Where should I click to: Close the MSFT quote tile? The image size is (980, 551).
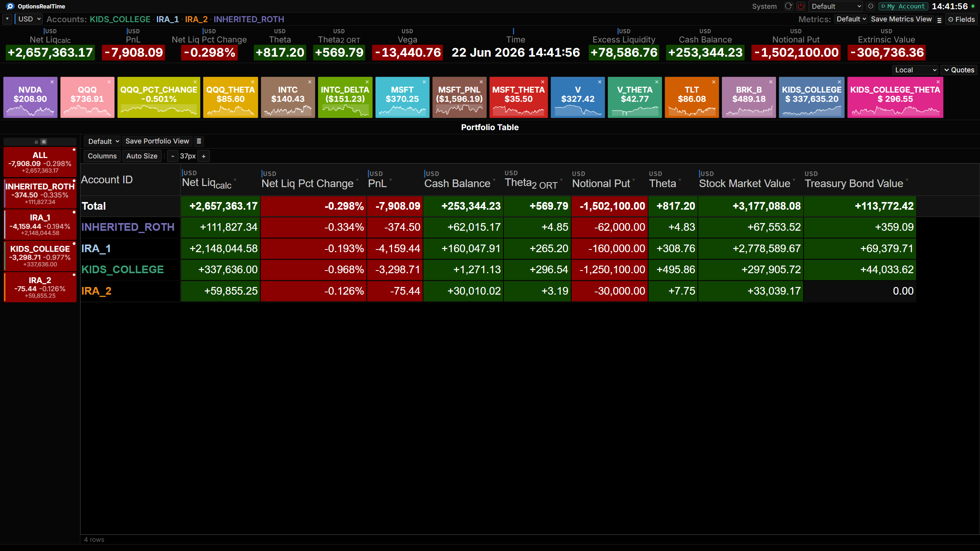click(424, 82)
